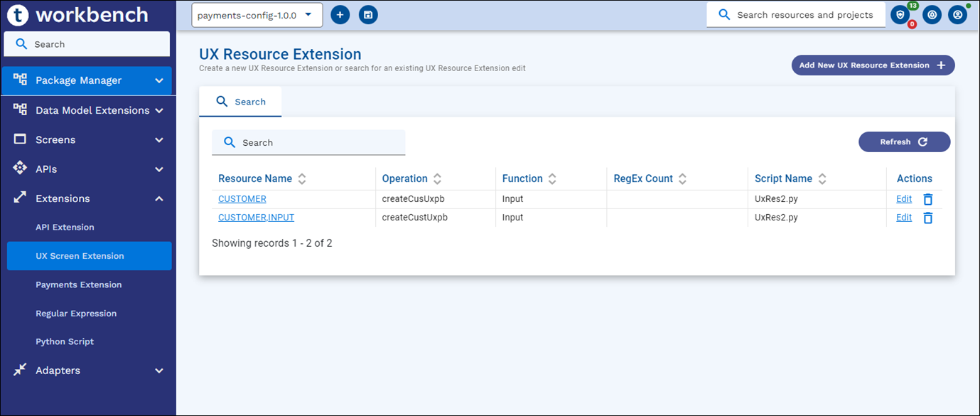Open Payments Extension in the sidebar
The width and height of the screenshot is (980, 416).
78,284
